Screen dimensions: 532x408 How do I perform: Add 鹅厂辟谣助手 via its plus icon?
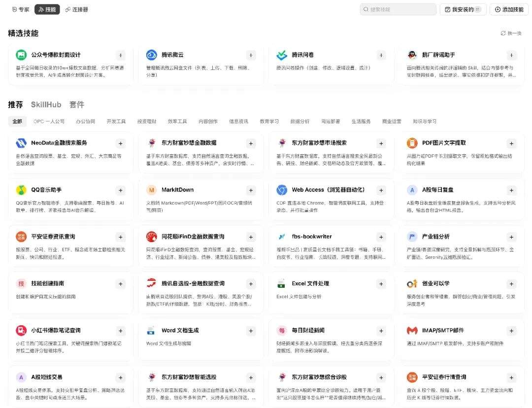pyautogui.click(x=511, y=55)
